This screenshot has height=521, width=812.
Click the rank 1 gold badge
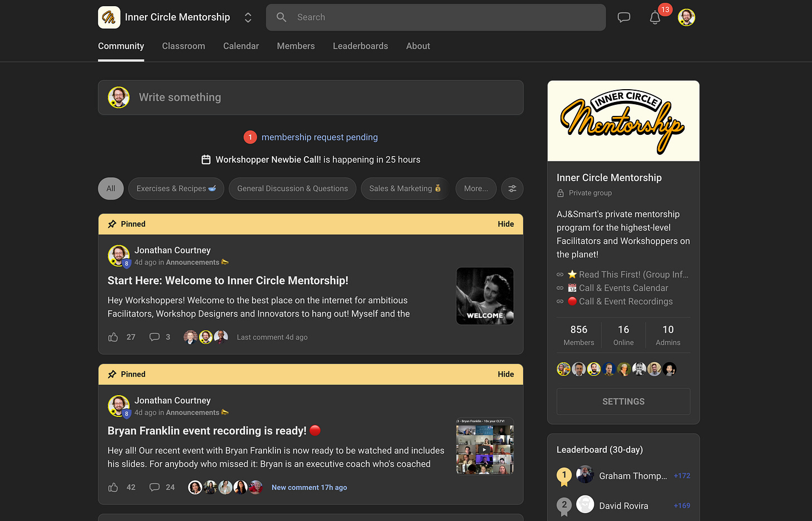564,476
